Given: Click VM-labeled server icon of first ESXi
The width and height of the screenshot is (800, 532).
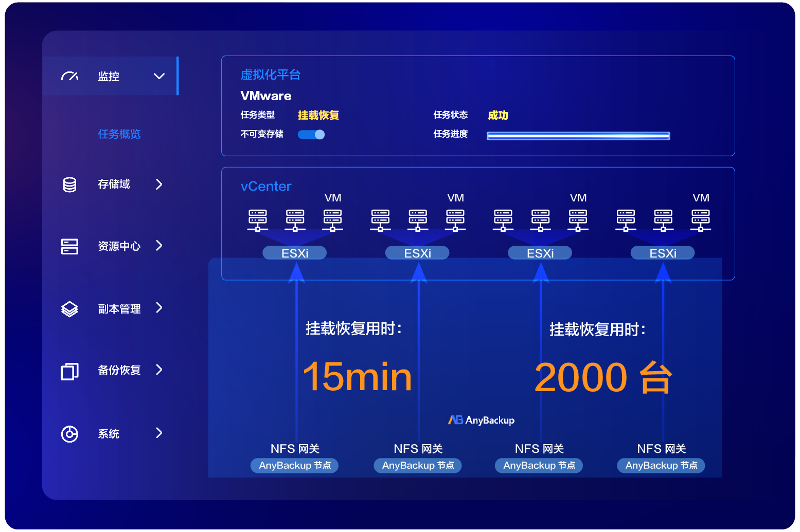Looking at the screenshot, I should point(333,220).
